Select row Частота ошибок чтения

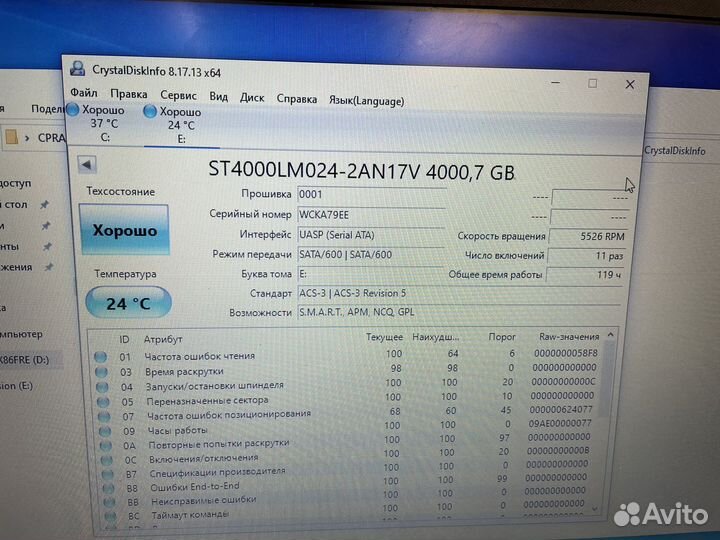pos(348,355)
